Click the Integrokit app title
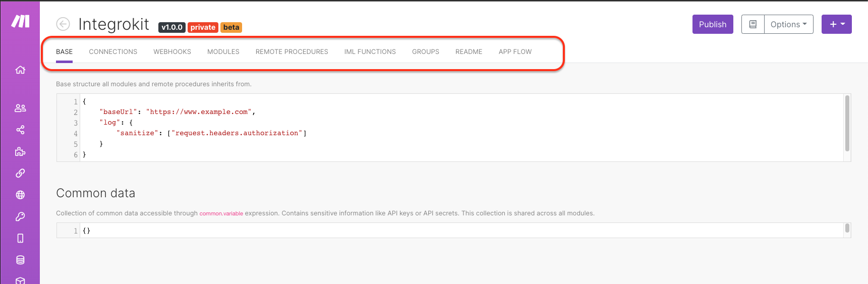The width and height of the screenshot is (868, 284). (x=113, y=24)
